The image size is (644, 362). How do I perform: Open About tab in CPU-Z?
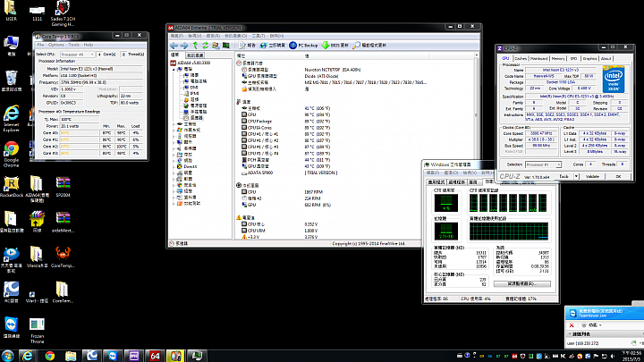click(606, 59)
